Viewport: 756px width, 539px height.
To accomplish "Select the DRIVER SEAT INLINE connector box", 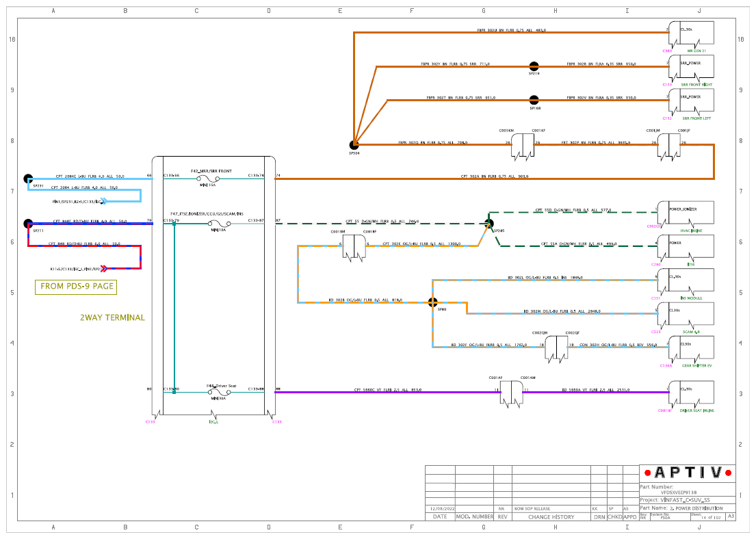I will [692, 393].
